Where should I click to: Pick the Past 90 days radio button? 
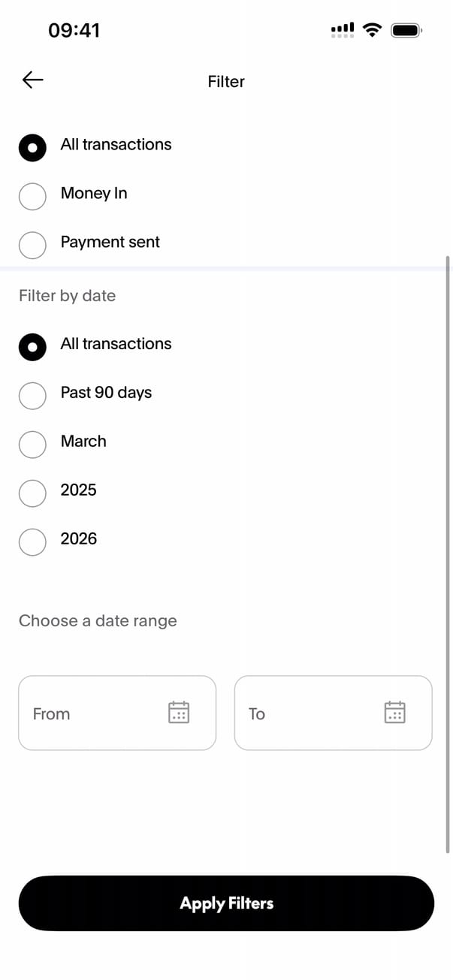click(32, 394)
